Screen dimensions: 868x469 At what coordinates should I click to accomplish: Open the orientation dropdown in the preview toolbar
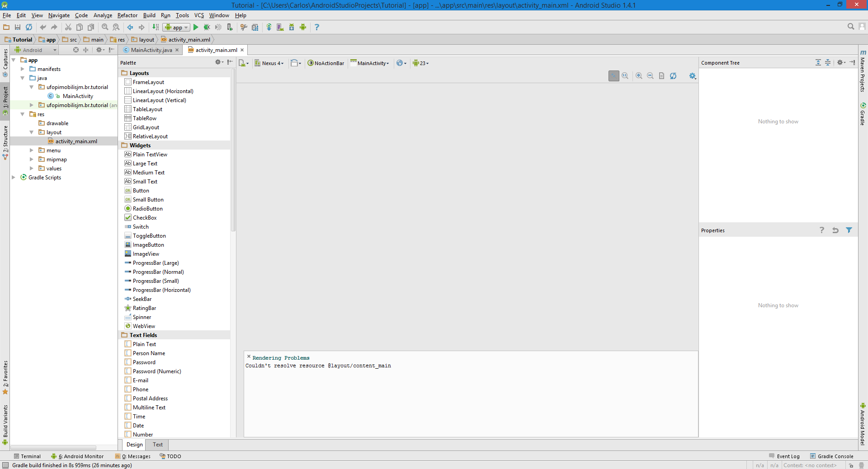coord(296,63)
